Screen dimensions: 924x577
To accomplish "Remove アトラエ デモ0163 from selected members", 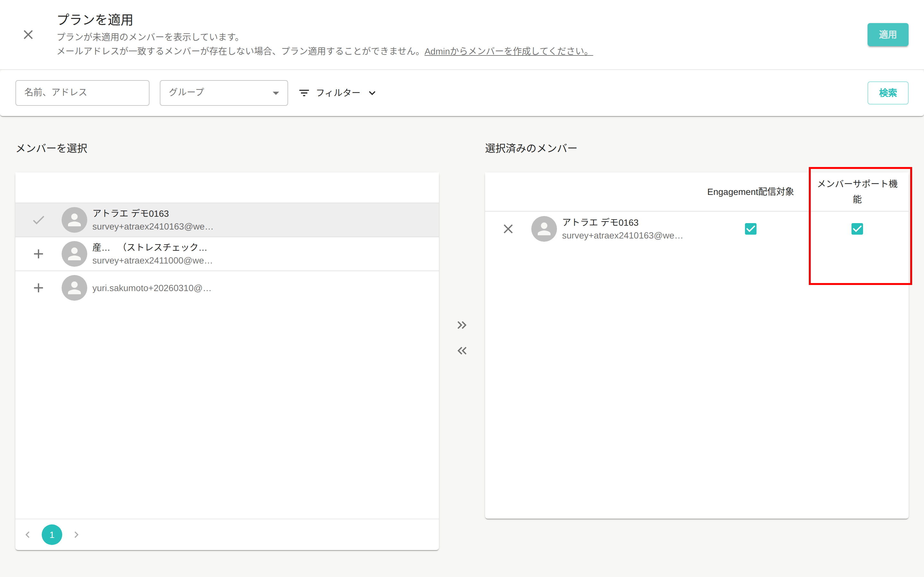I will click(x=508, y=229).
